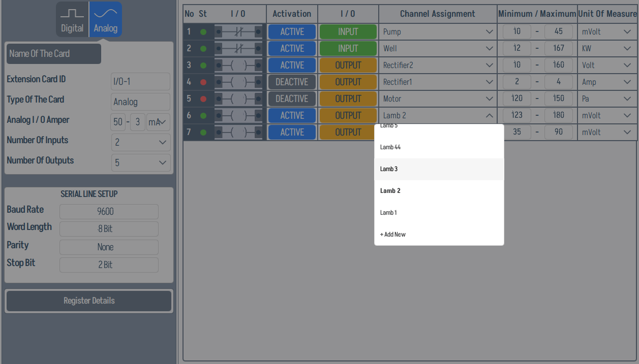This screenshot has width=639, height=364.
Task: Click the Well maximum value 167 field
Action: point(559,48)
